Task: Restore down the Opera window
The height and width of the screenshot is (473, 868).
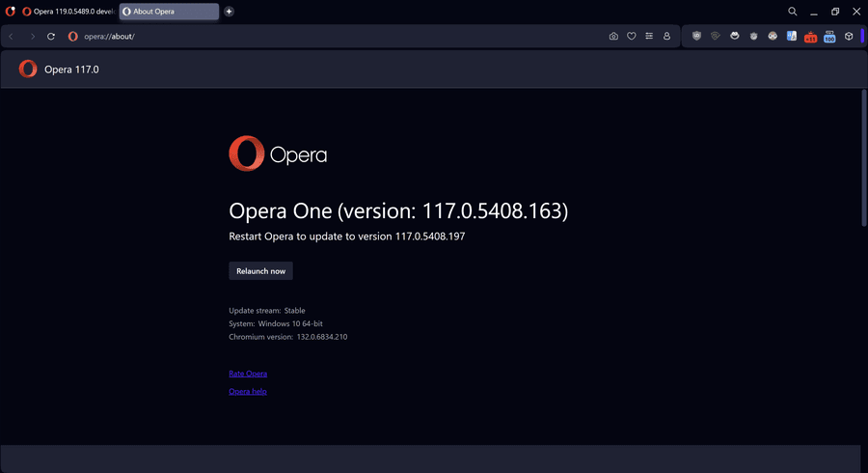Action: 835,11
